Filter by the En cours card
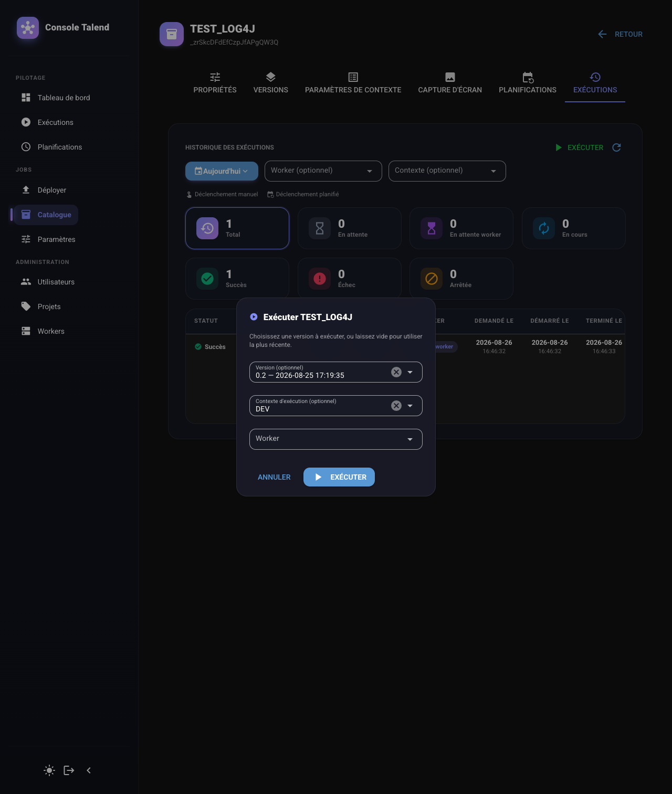The height and width of the screenshot is (794, 672). (x=574, y=228)
